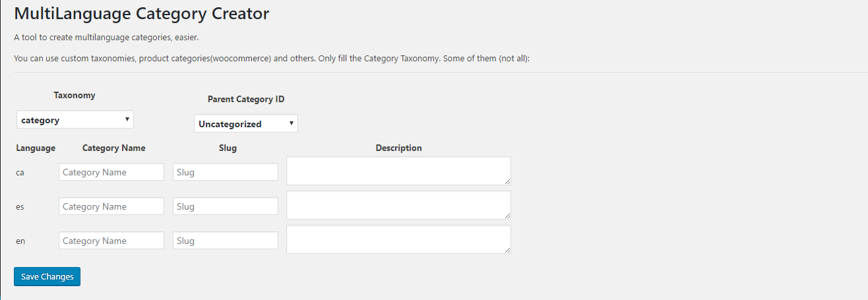Viewport: 868px width, 300px height.
Task: Click the Description column header
Action: (x=398, y=148)
